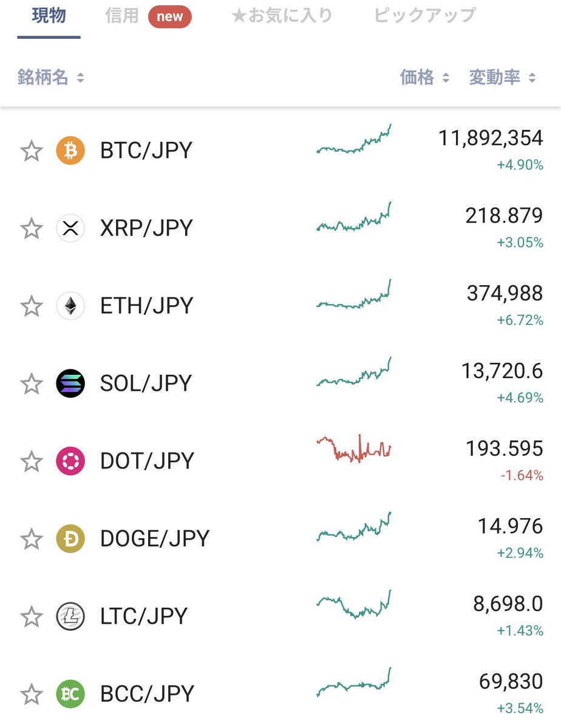Screen dimensions: 561x728
Task: Click the Polkadot pink icon
Action: click(x=70, y=461)
